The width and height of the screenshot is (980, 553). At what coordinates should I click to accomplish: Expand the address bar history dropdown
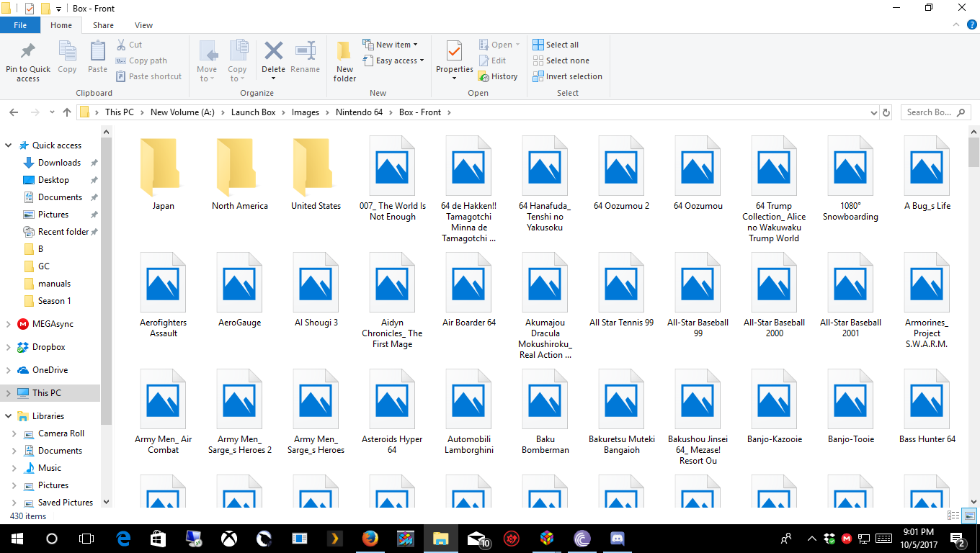[x=873, y=112]
